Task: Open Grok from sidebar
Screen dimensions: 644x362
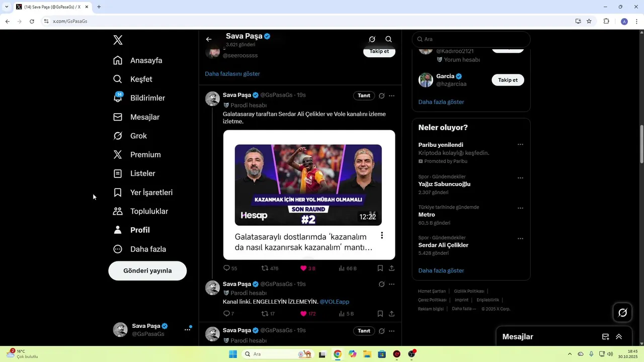Action: pyautogui.click(x=130, y=136)
